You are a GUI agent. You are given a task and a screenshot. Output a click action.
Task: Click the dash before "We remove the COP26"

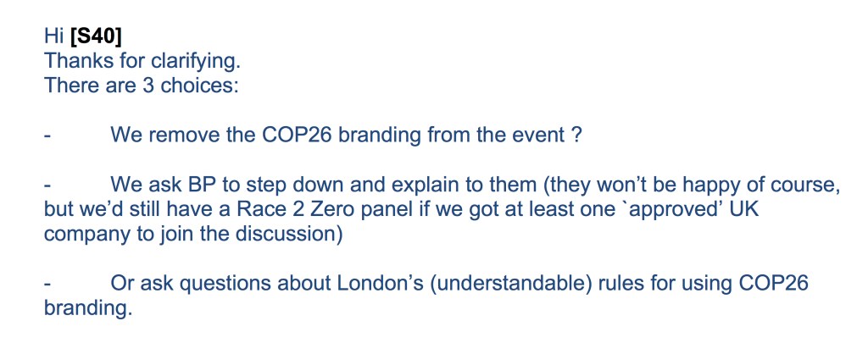tap(47, 135)
